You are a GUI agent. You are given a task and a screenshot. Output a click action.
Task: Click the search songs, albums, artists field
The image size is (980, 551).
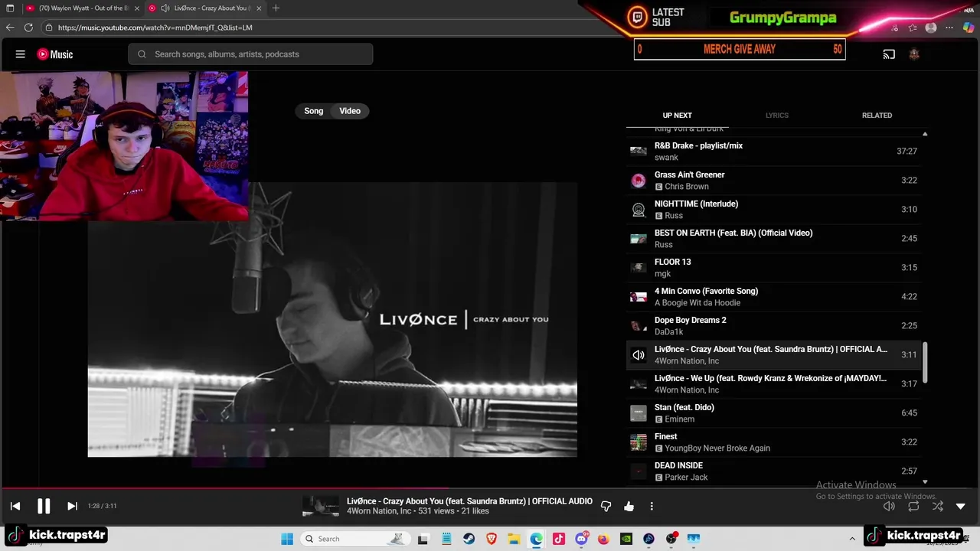250,54
